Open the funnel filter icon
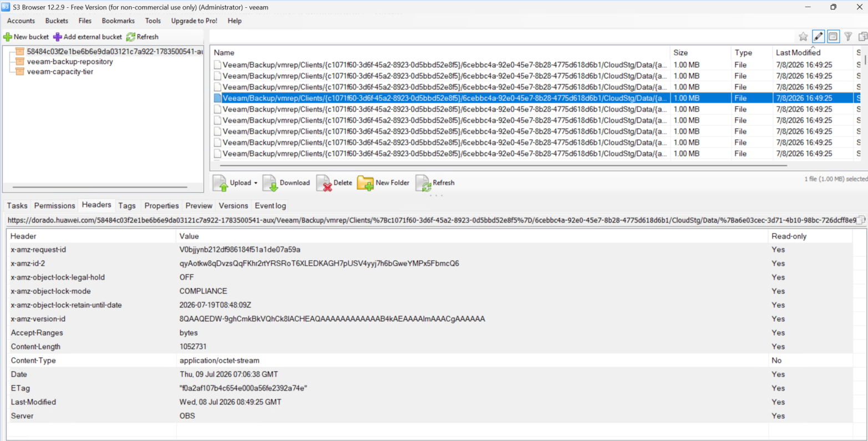 (x=848, y=37)
